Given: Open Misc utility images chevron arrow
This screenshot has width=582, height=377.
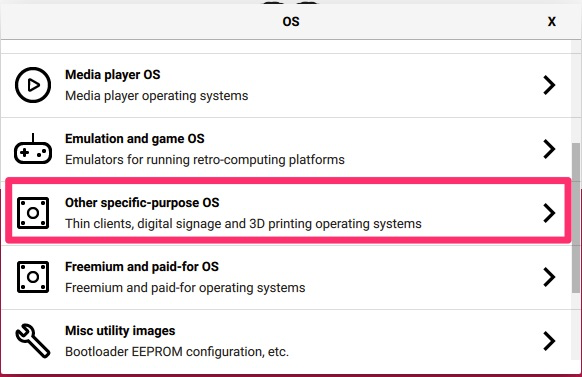Looking at the screenshot, I should point(549,341).
